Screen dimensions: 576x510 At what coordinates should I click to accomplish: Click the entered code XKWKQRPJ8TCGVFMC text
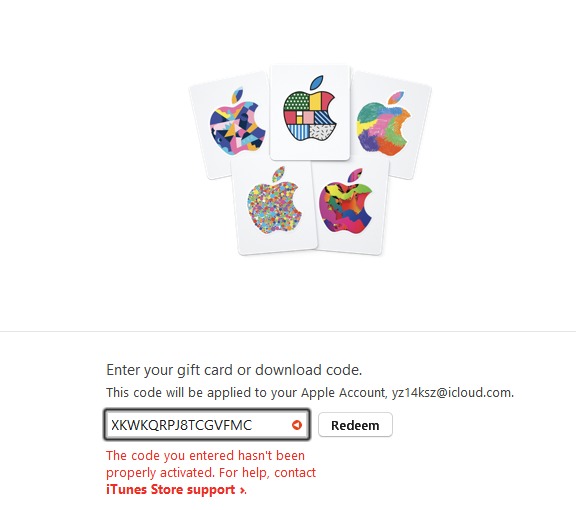point(181,425)
